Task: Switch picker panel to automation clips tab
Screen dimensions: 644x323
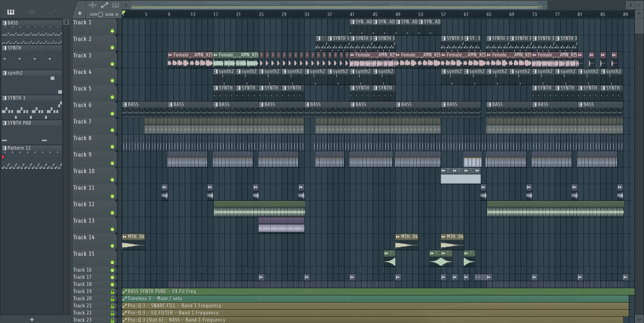Action: point(53,12)
